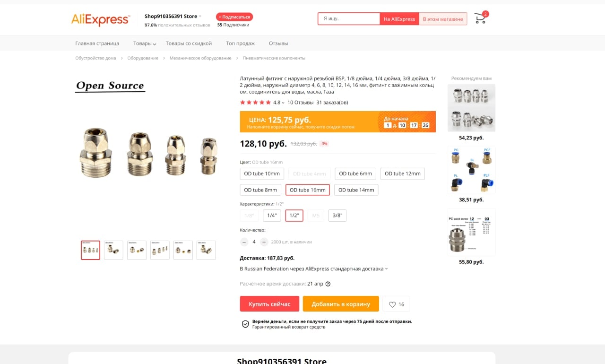Viewport: 605px width, 364px height.
Task: Open the store name dropdown arrow
Action: [200, 17]
